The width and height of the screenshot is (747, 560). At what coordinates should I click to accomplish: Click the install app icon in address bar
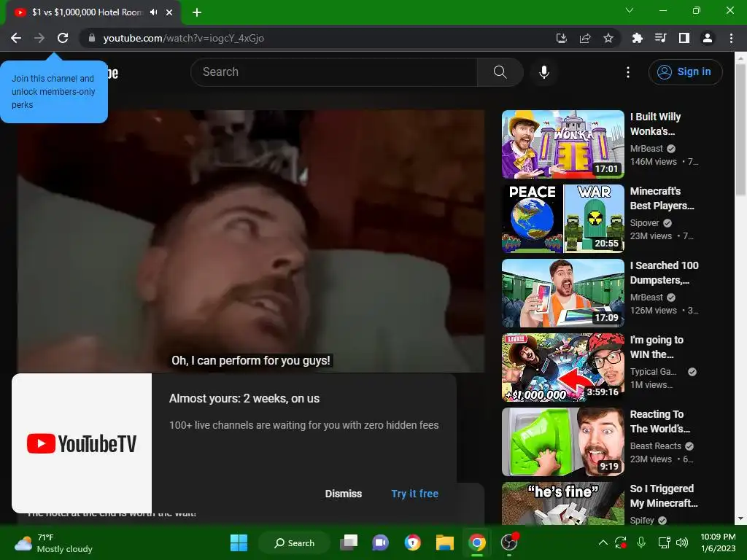tap(562, 38)
